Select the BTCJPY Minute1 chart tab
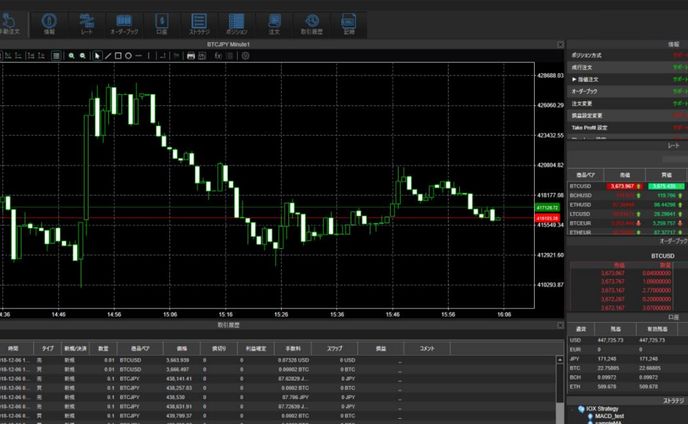Screen dimensions: 688x424 pyautogui.click(x=228, y=44)
